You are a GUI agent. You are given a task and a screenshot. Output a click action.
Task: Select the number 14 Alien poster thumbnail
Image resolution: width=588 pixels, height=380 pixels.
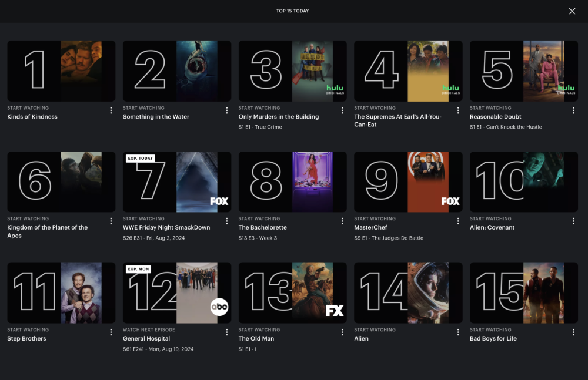(408, 292)
